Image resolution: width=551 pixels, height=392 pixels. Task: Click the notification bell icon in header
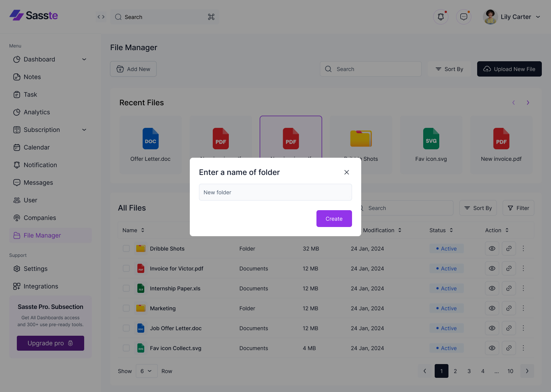point(441,17)
